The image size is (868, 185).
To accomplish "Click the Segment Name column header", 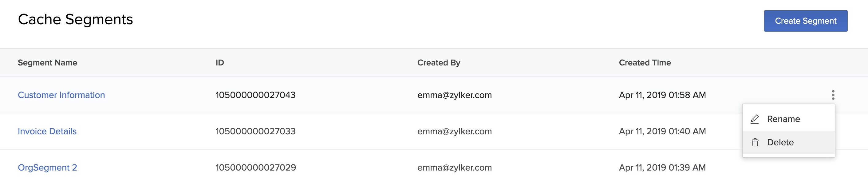I will click(48, 63).
